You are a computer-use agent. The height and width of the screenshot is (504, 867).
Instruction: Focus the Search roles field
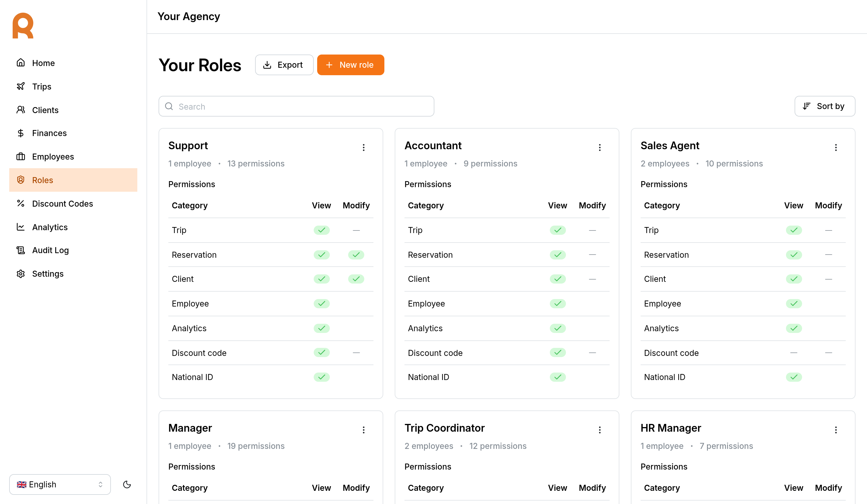tap(296, 106)
